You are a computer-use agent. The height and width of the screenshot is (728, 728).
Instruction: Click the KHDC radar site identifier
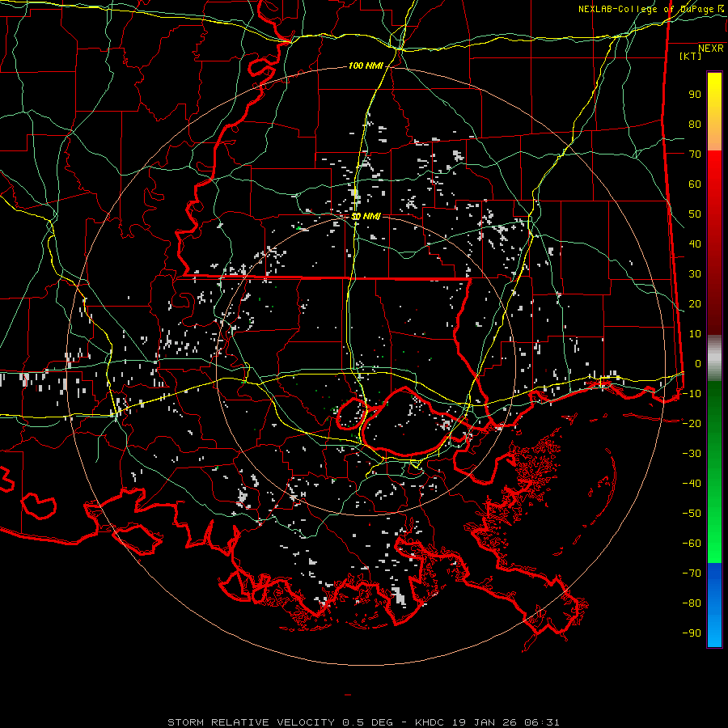point(430,722)
